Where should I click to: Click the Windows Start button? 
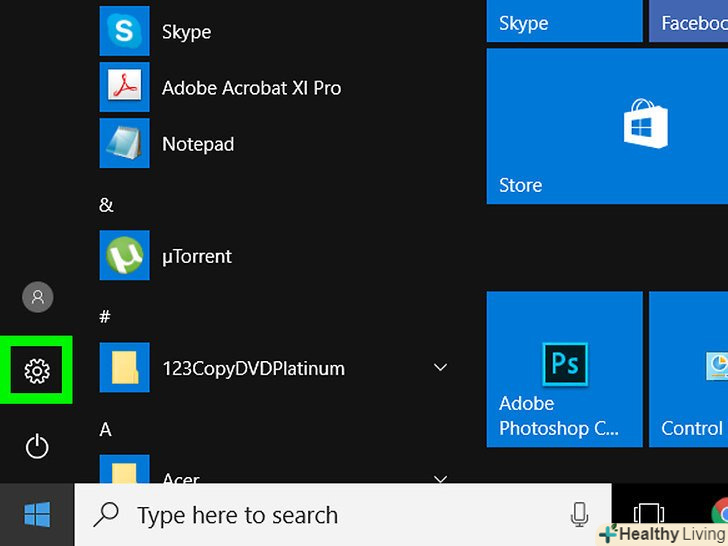(37, 515)
